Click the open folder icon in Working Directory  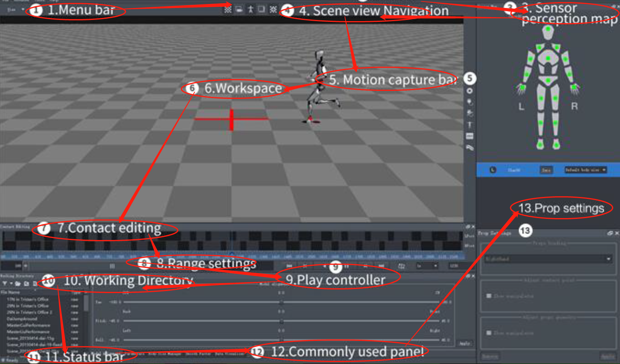coord(18,283)
